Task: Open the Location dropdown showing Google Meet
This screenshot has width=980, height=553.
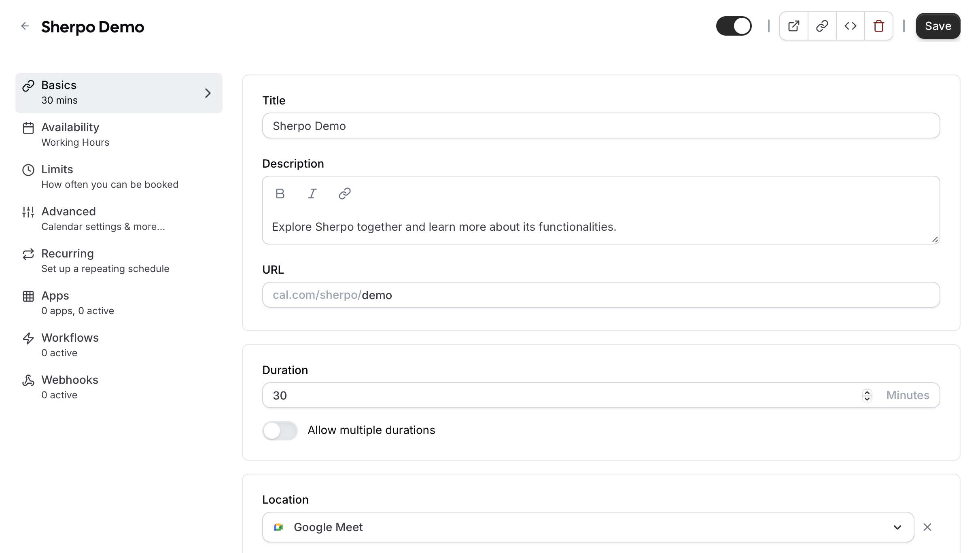Action: pyautogui.click(x=897, y=527)
